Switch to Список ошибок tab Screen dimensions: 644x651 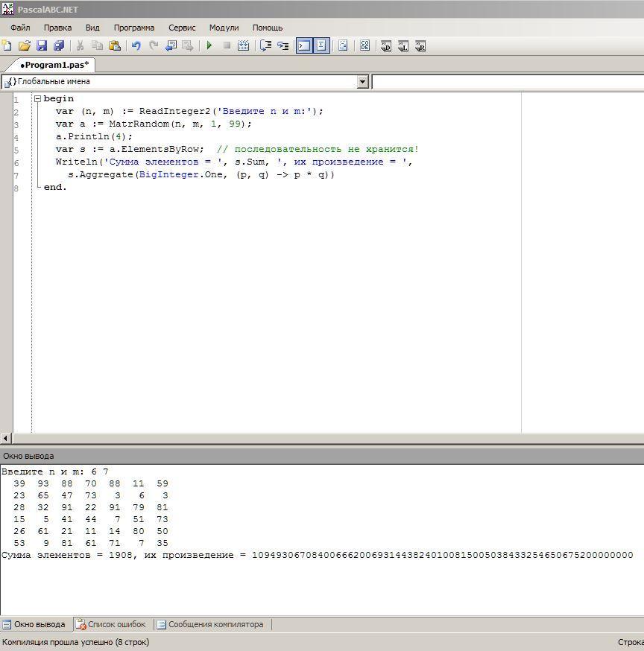coord(113,624)
